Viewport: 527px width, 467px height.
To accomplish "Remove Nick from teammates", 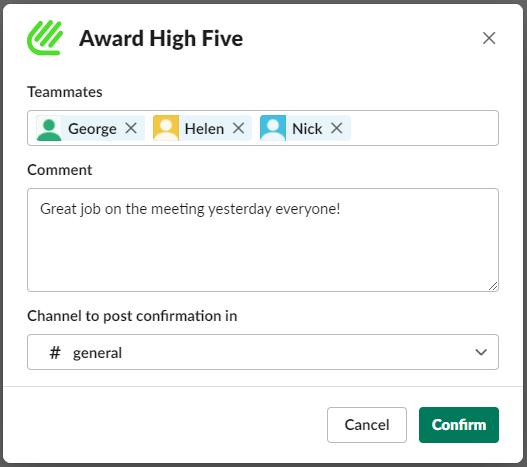I will [336, 128].
